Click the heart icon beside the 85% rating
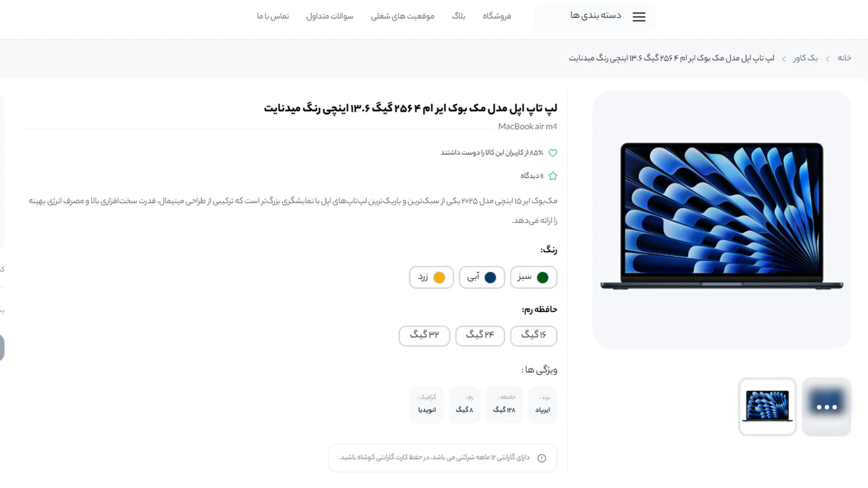Image resolution: width=868 pixels, height=488 pixels. (x=552, y=153)
